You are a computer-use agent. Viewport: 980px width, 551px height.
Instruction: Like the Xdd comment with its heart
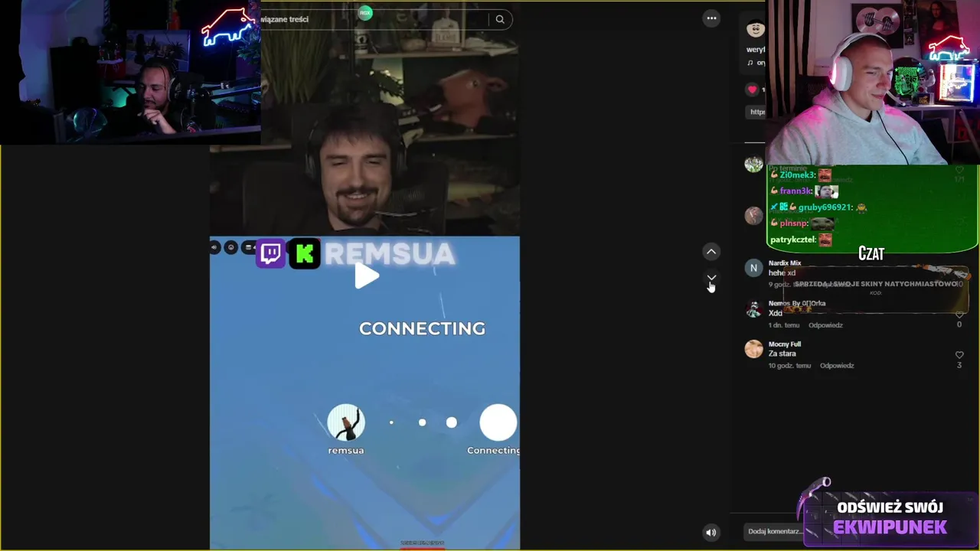pyautogui.click(x=959, y=315)
